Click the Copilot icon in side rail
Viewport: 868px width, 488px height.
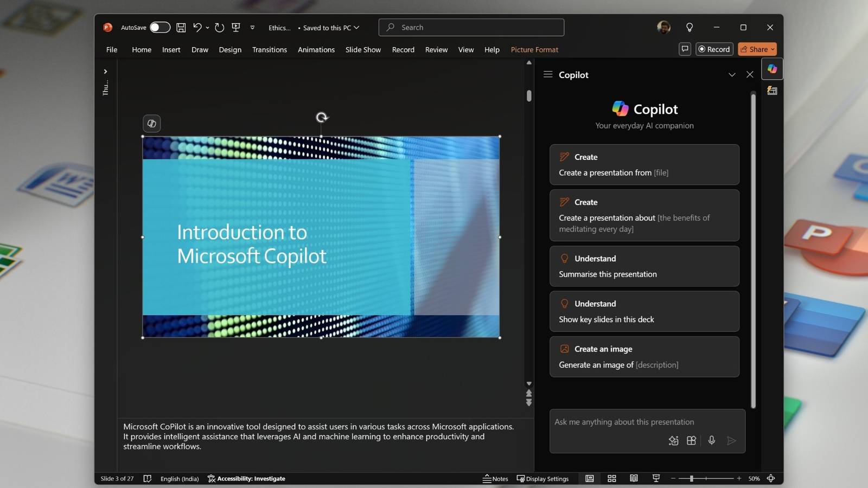click(x=772, y=69)
